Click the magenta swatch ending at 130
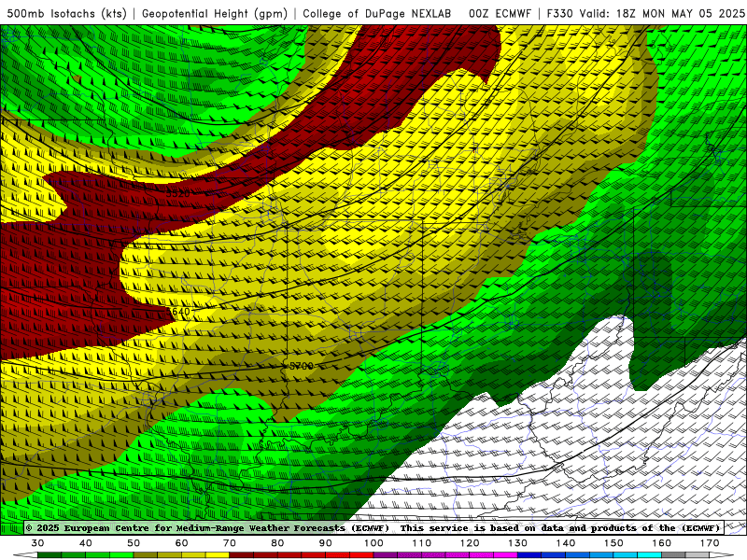This screenshot has width=747, height=560. click(505, 555)
